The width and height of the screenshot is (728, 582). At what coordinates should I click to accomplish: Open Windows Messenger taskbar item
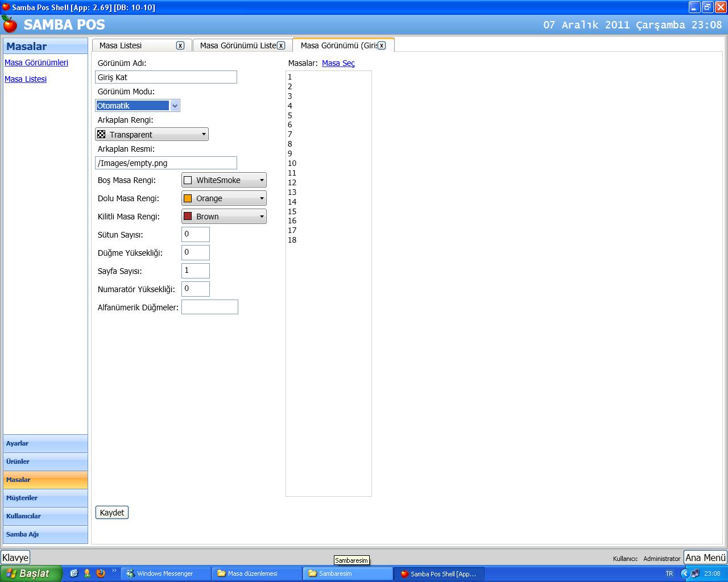pyautogui.click(x=165, y=573)
